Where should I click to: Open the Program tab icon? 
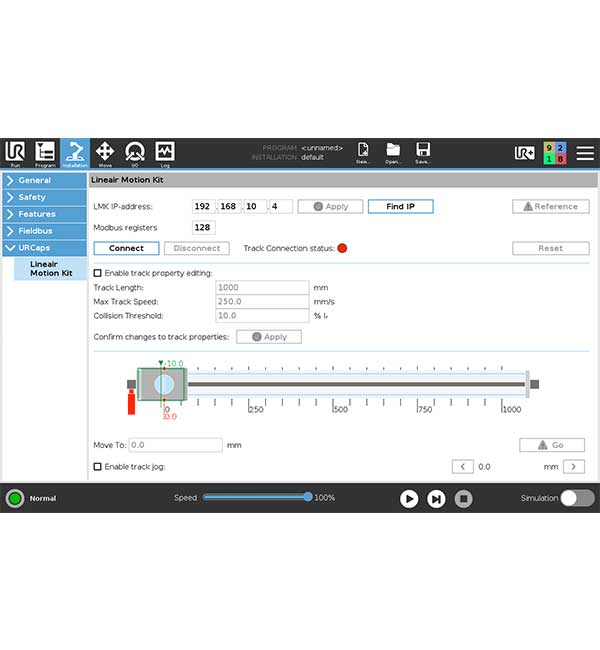point(45,153)
